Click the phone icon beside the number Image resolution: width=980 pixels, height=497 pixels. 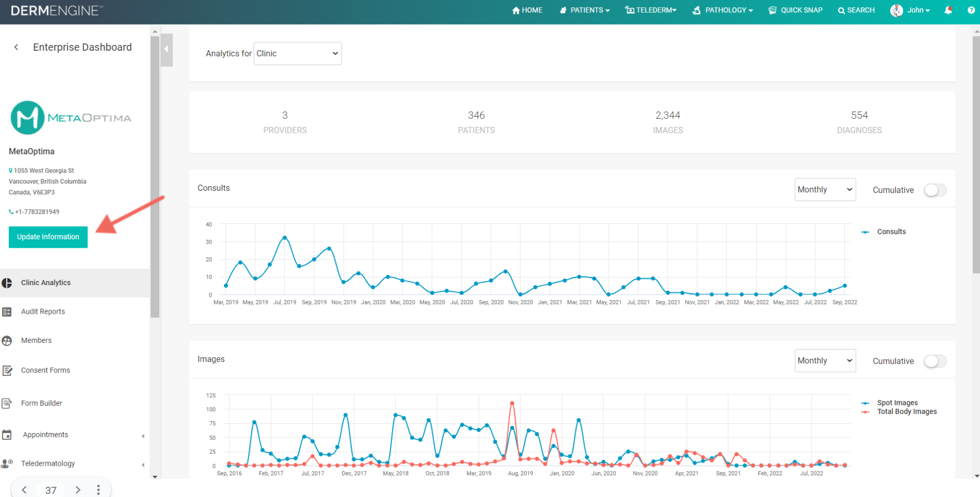coord(11,212)
